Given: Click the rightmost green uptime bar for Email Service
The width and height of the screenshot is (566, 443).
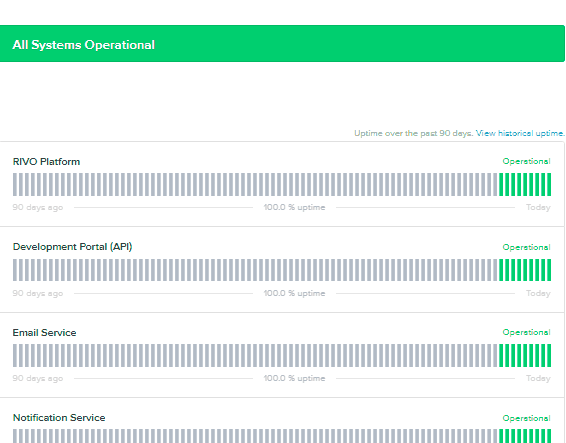Looking at the screenshot, I should [x=549, y=356].
